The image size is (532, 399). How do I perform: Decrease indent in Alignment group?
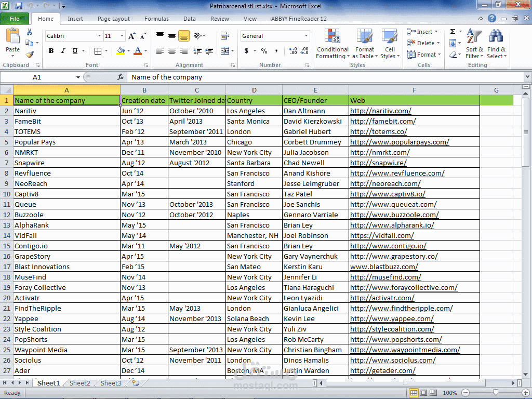click(x=197, y=51)
